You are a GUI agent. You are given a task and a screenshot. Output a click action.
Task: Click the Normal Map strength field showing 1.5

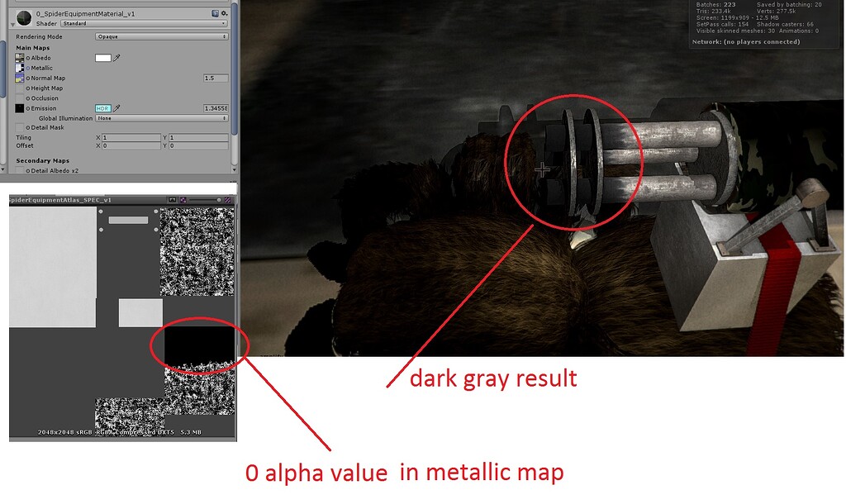point(216,77)
